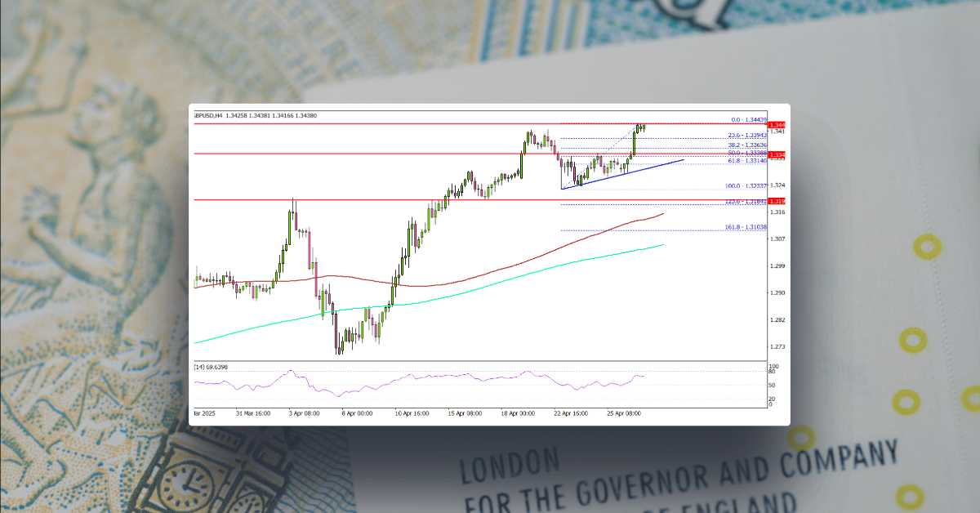Click the 100.0 - 1.32337 Fibonacci level label
This screenshot has height=513, width=980.
tap(747, 185)
